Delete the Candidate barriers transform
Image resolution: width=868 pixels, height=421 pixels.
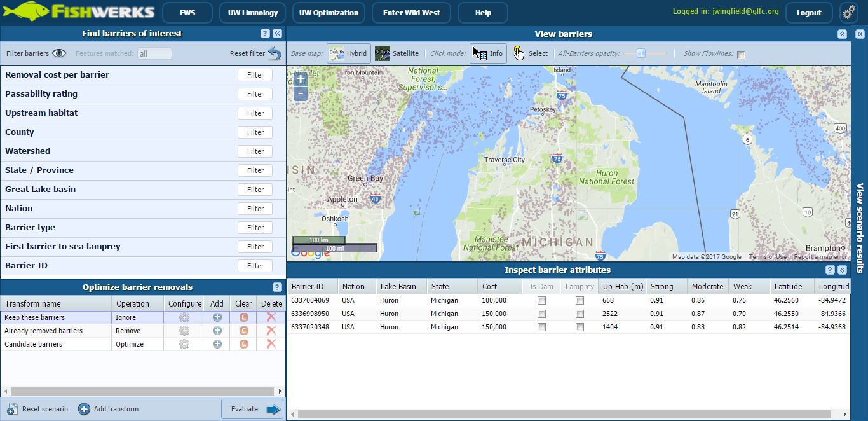tap(271, 343)
